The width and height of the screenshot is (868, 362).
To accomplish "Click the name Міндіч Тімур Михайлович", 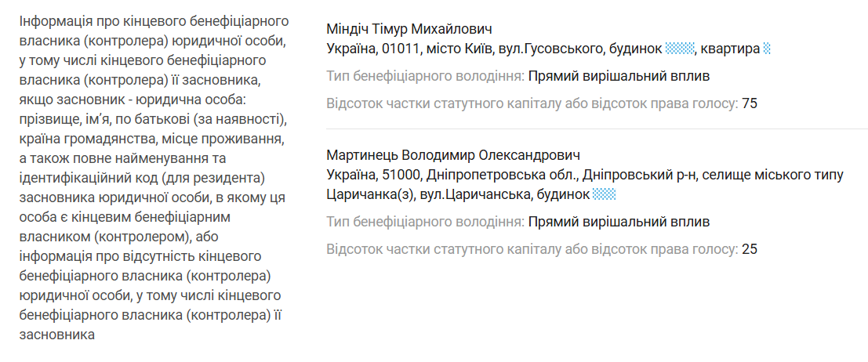I will pyautogui.click(x=409, y=30).
